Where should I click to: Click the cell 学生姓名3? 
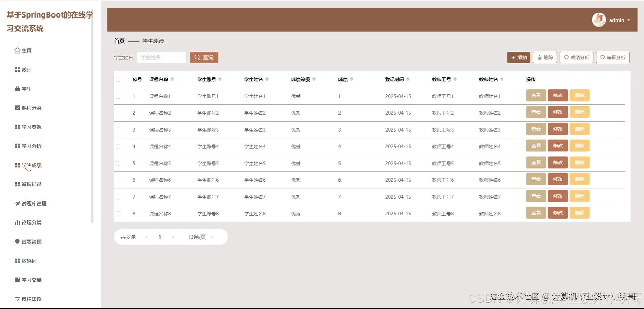coord(255,130)
